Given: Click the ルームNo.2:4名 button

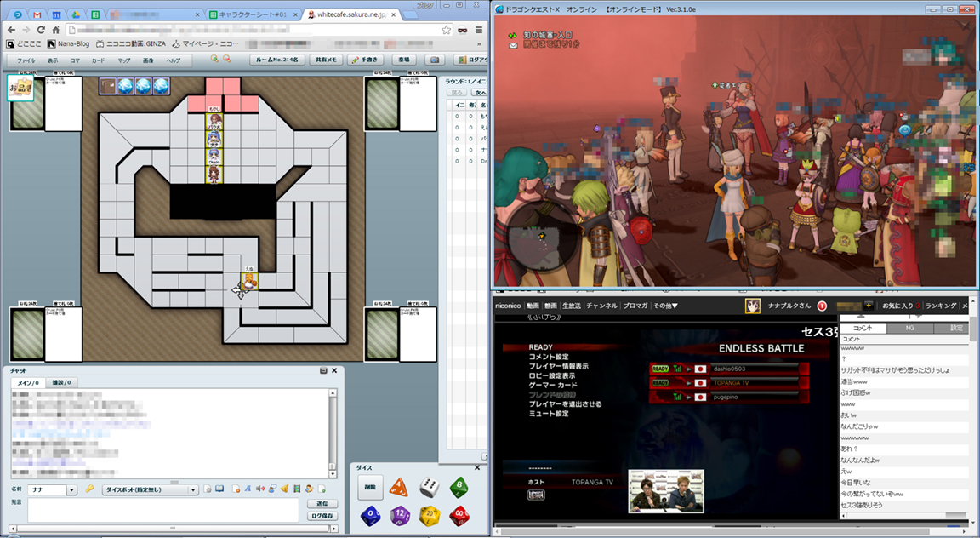Looking at the screenshot, I should pos(276,60).
